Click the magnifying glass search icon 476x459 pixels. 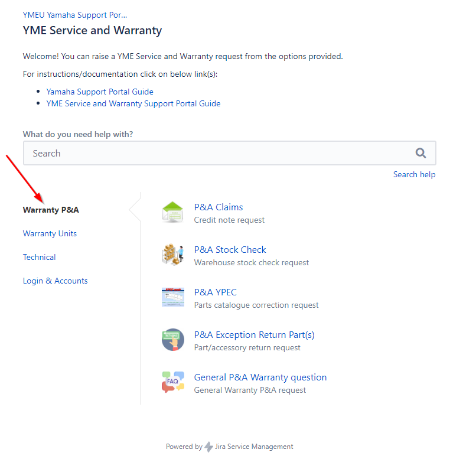coord(420,153)
